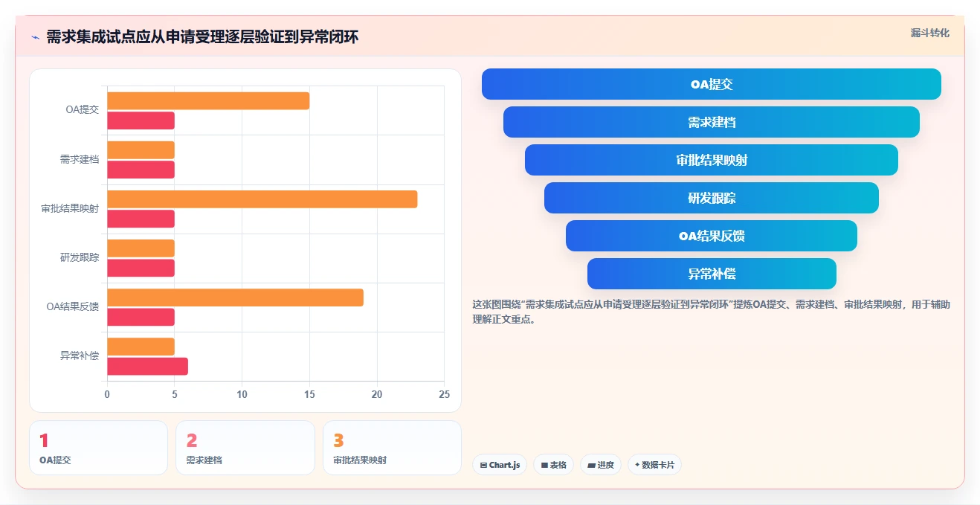Click the OA提交 funnel stage
The width and height of the screenshot is (980, 505).
712,84
